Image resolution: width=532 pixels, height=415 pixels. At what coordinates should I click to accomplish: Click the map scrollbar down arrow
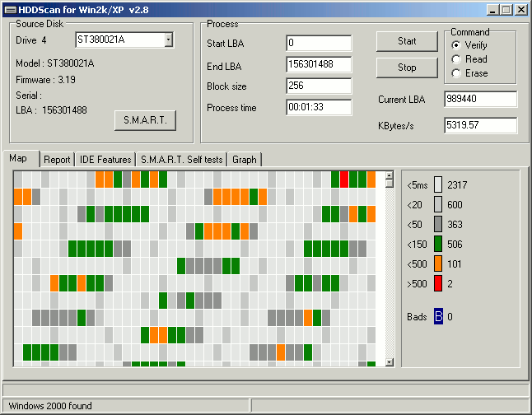(x=390, y=361)
